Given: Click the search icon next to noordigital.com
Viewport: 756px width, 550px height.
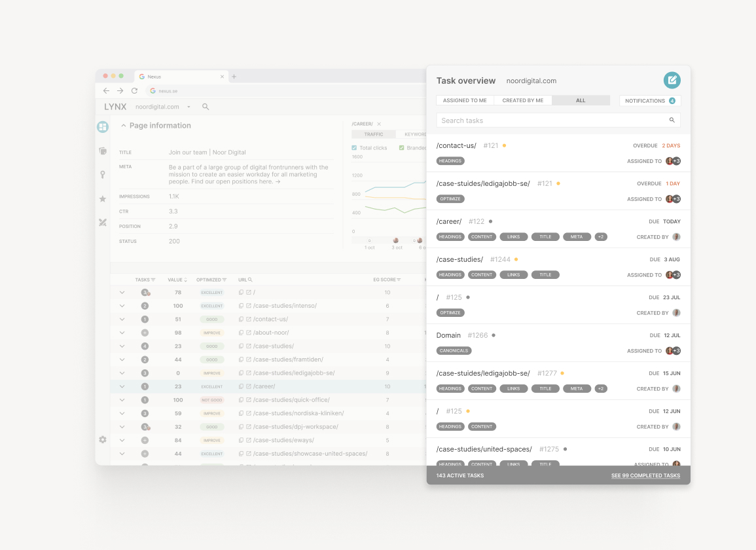Looking at the screenshot, I should click(206, 107).
